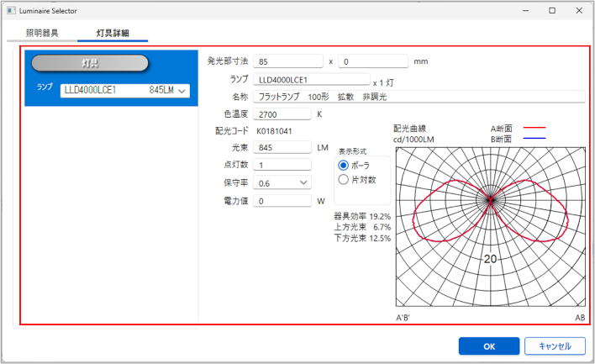Click the 発光部寸法 second field showing 0
This screenshot has height=364, width=595.
coord(373,61)
